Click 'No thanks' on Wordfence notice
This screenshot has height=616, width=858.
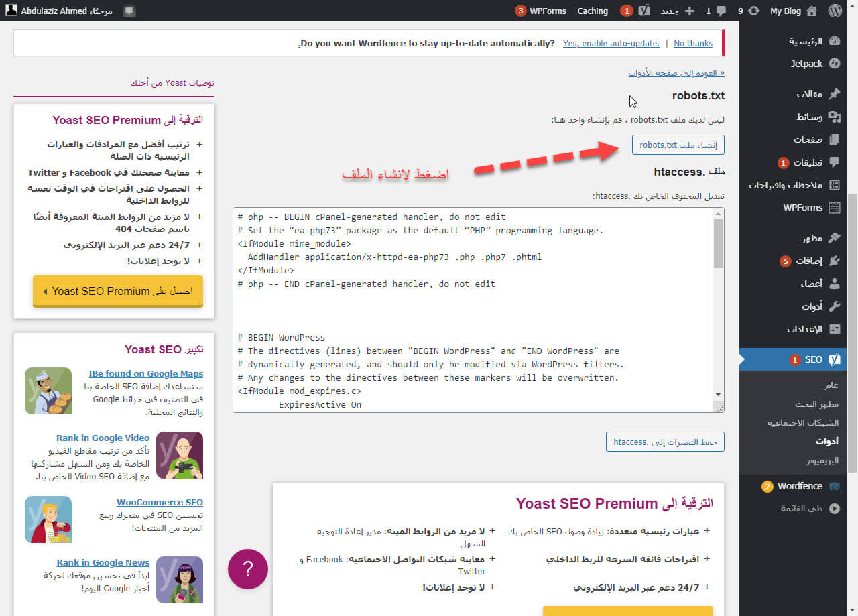tap(693, 43)
